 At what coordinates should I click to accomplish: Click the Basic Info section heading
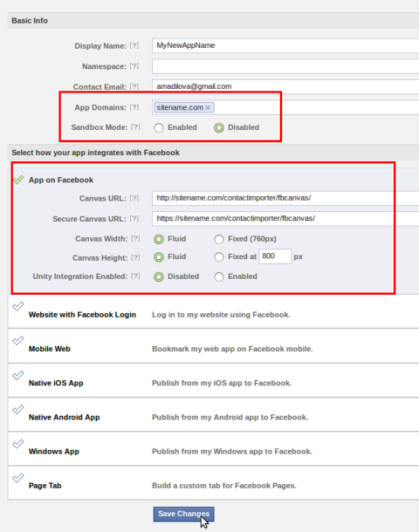[30, 21]
